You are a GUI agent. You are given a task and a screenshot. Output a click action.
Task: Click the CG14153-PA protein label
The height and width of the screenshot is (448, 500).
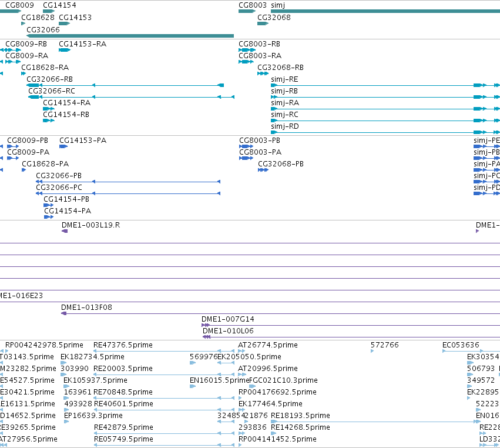pos(83,141)
